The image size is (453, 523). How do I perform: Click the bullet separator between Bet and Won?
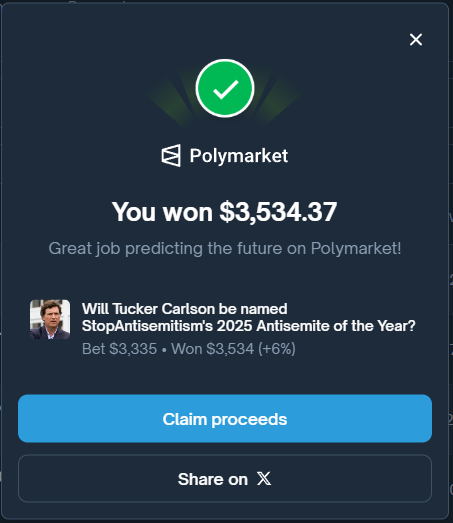[x=164, y=350]
